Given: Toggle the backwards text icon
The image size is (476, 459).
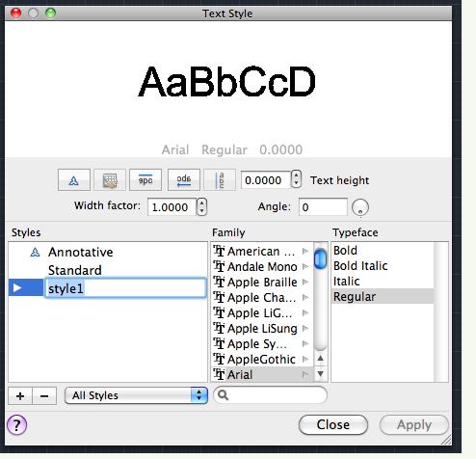Looking at the screenshot, I should point(184,180).
